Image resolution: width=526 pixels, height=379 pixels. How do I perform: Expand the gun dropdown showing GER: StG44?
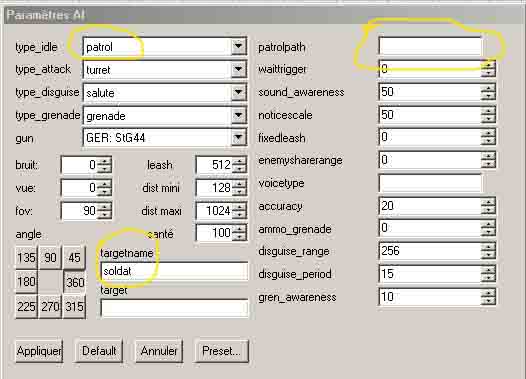tap(239, 138)
